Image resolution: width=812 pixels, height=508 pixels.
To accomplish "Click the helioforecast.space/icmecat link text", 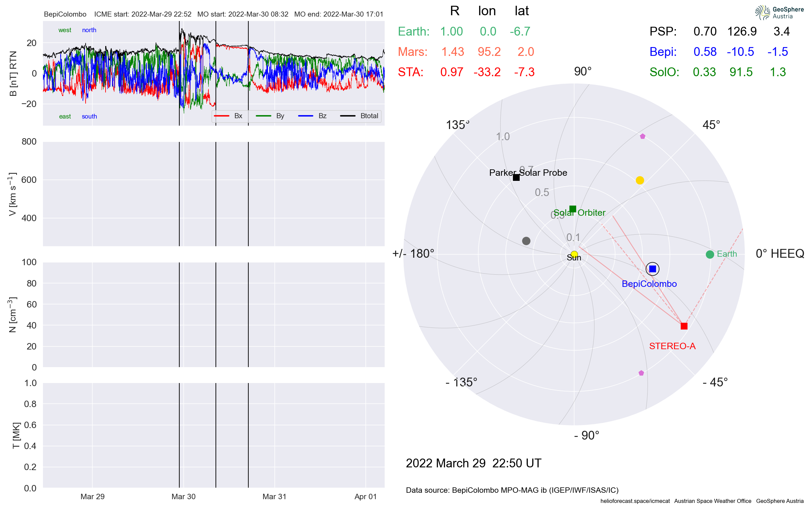I will tap(635, 501).
